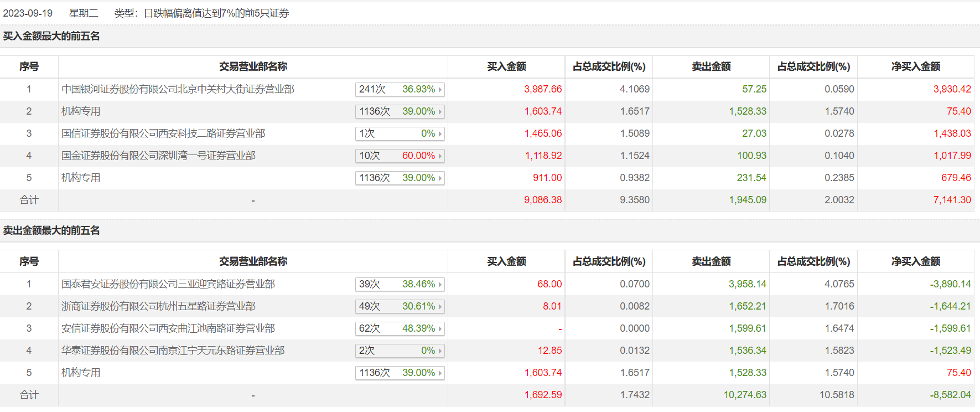Screen dimensions: 980x412
Task: Click arrow icon beside 241次 36.93%
Action: (440, 89)
